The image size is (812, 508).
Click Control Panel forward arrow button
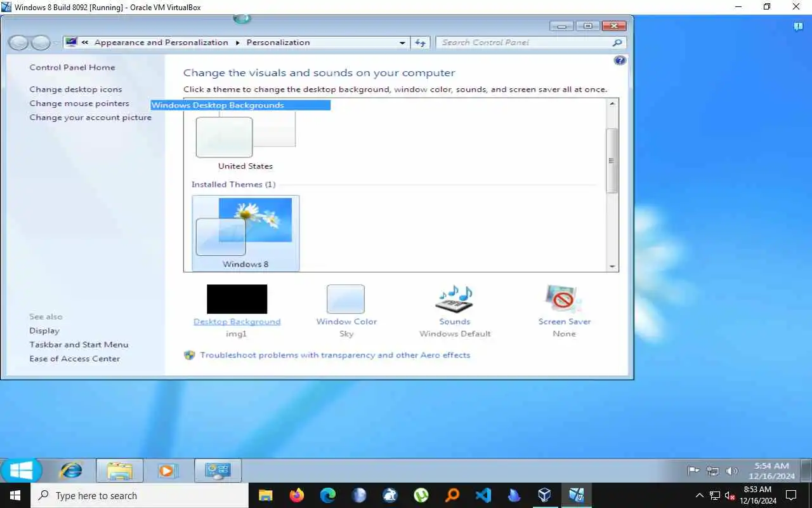pyautogui.click(x=41, y=43)
